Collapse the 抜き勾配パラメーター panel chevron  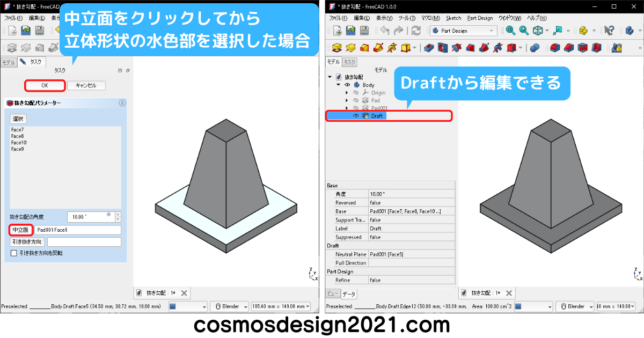click(122, 102)
